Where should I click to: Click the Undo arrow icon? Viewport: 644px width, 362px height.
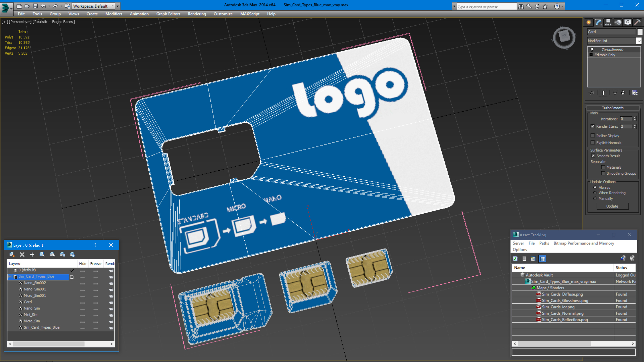click(x=43, y=6)
